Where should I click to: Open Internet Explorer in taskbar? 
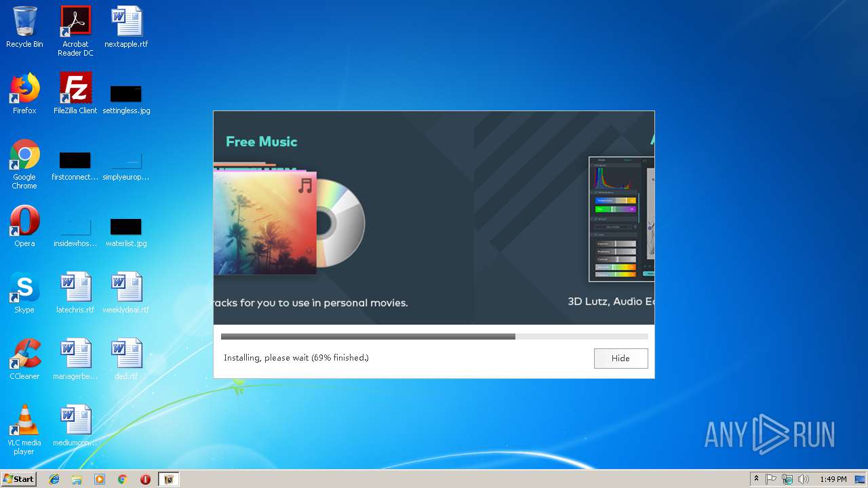[54, 479]
